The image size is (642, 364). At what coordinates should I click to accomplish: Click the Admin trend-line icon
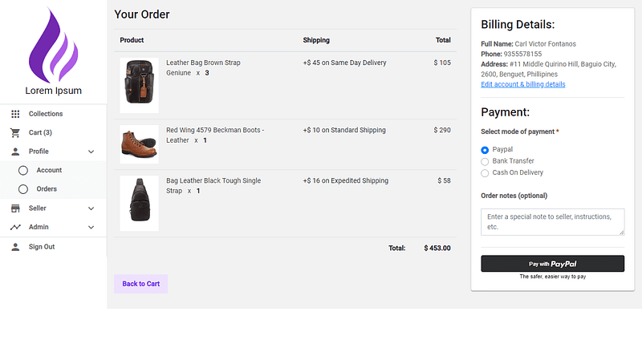pyautogui.click(x=15, y=227)
